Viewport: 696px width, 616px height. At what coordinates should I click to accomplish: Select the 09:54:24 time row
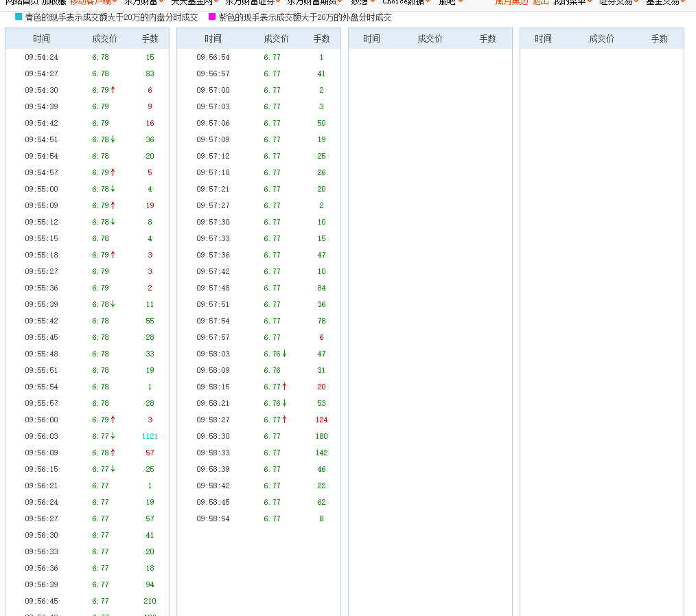[87, 57]
